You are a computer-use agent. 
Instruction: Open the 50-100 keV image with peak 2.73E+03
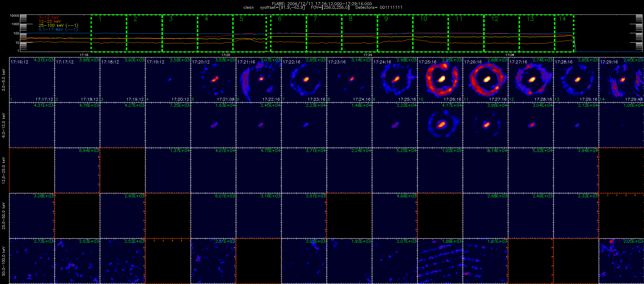(32, 261)
